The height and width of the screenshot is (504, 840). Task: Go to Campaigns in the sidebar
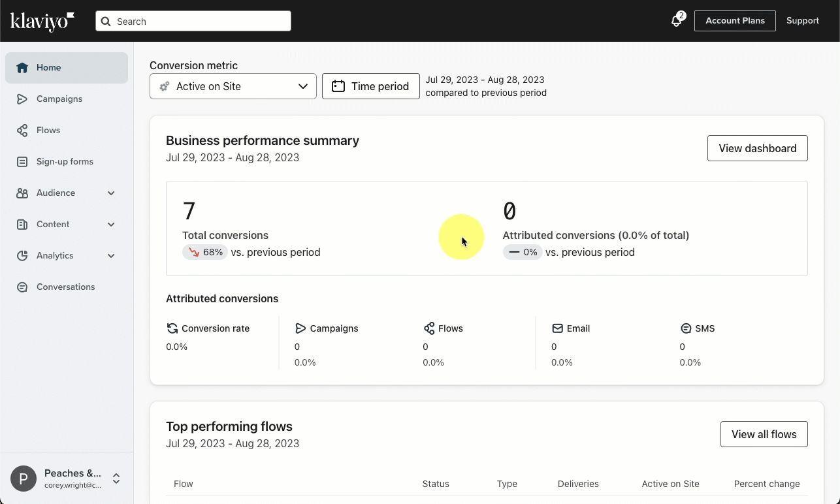59,99
